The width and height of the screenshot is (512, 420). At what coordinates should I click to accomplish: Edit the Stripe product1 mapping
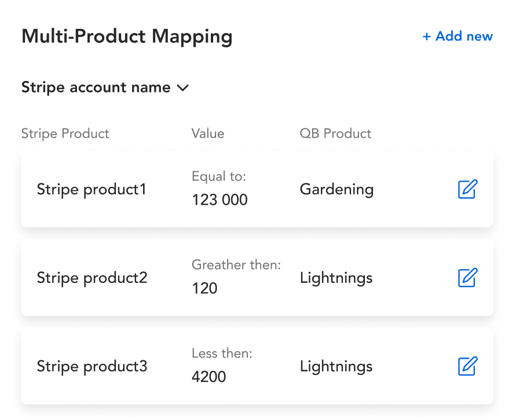[467, 189]
